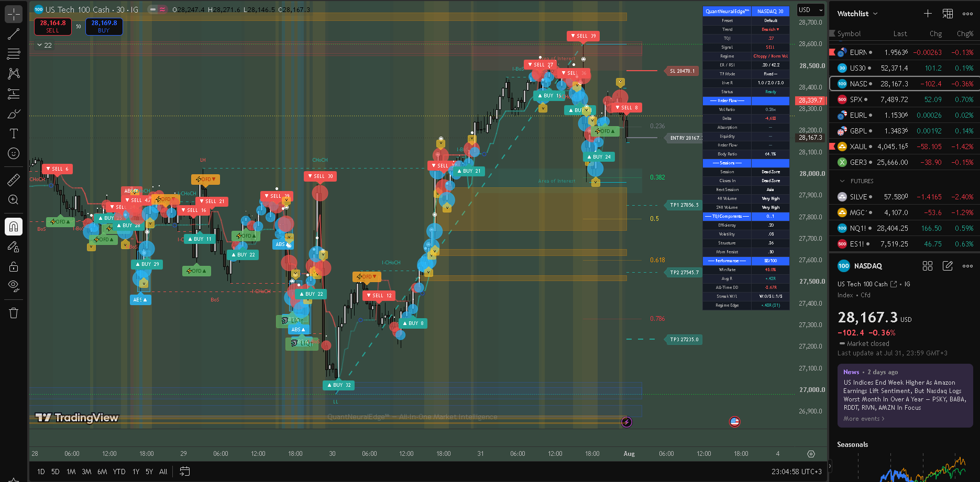This screenshot has height=482, width=980.
Task: Select the trend line drawing tool
Action: click(x=14, y=35)
